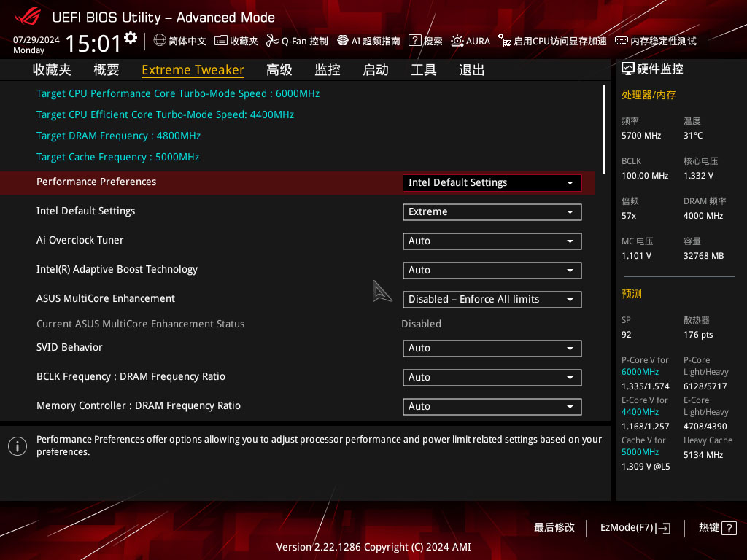Click the SVID Behavior label
Image resolution: width=747 pixels, height=560 pixels.
(x=69, y=347)
